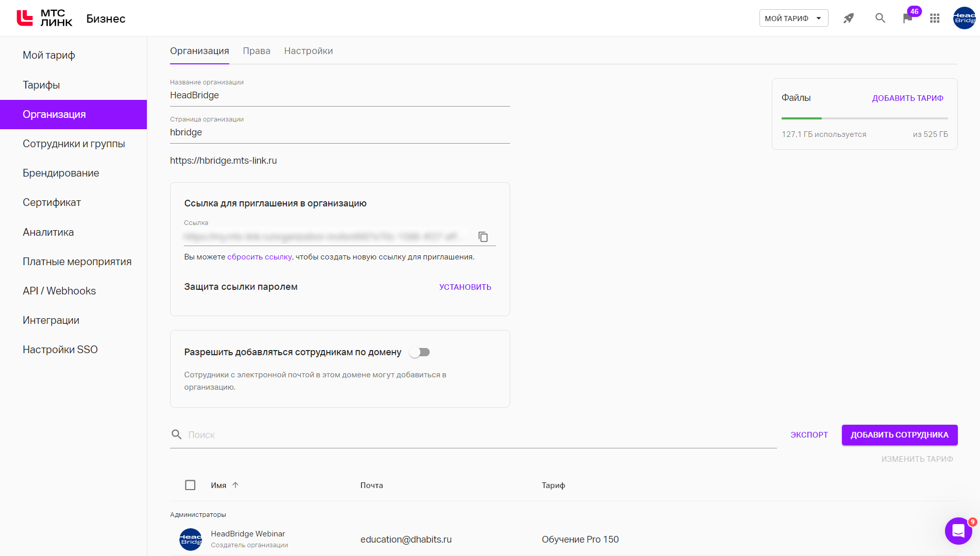980x556 pixels.
Task: Open Сертификат section
Action: pyautogui.click(x=73, y=202)
